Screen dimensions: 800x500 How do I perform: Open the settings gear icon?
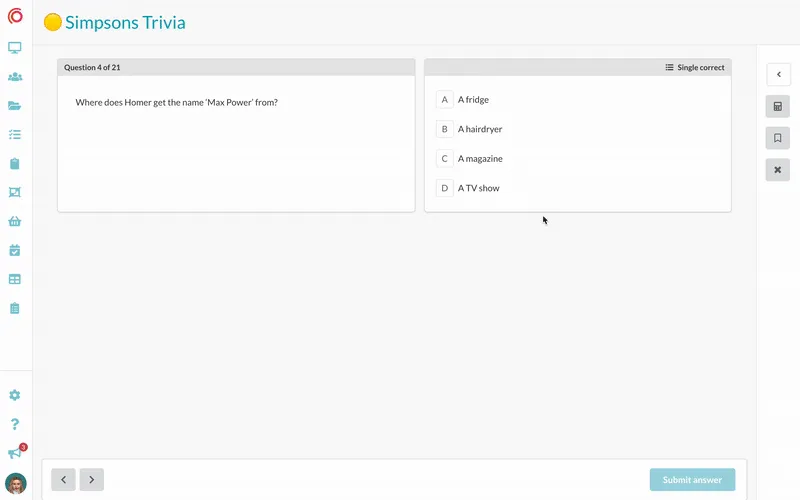pos(15,395)
